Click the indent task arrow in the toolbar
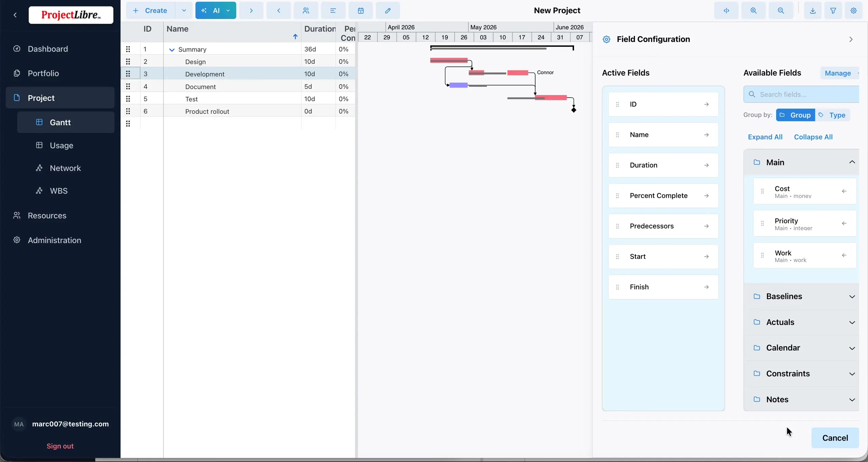Viewport: 868px width, 462px height. (251, 11)
